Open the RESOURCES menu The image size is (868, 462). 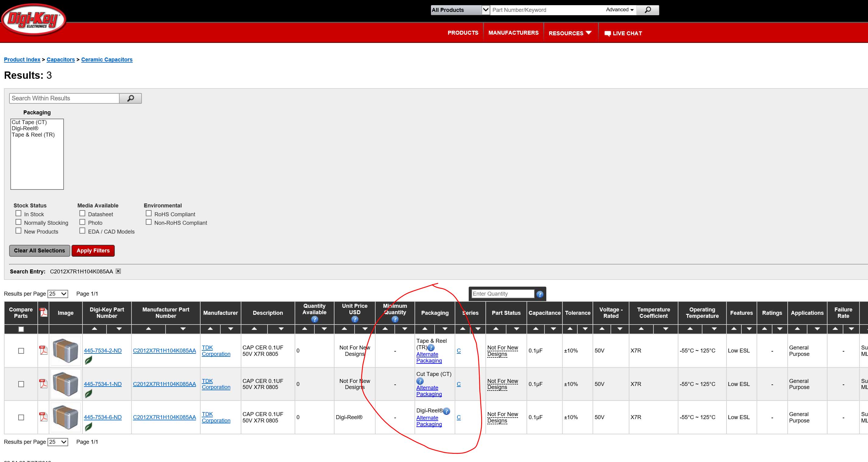point(570,33)
